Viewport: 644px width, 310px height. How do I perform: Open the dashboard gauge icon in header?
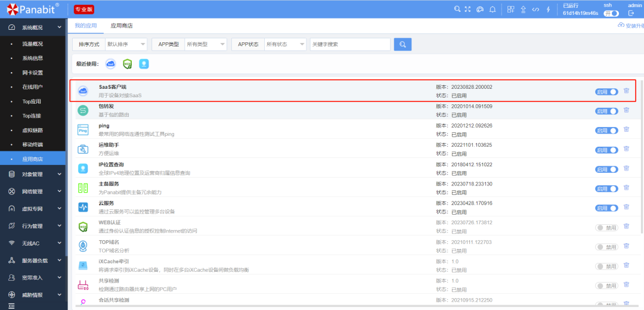479,10
